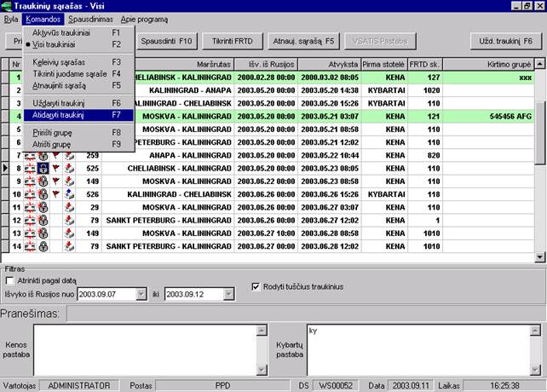
Task: Click the padlock icon in row 14
Action: [x=43, y=246]
